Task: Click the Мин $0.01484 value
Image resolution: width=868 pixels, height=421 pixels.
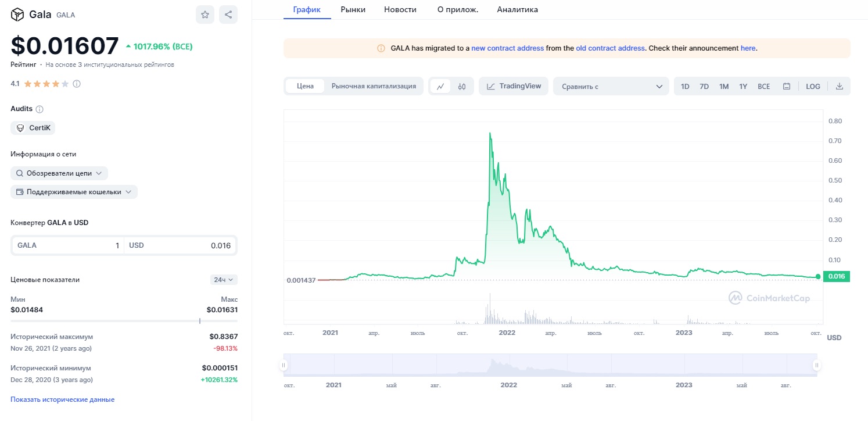Action: tap(27, 310)
